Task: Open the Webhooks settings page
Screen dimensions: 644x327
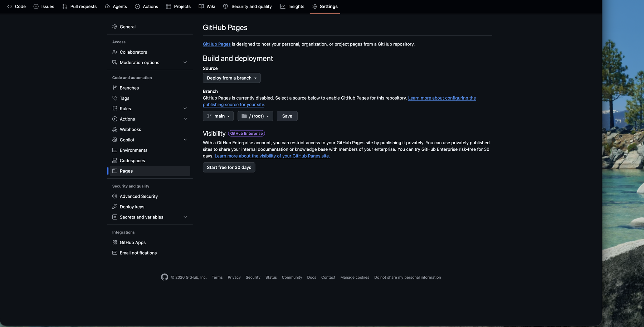Action: [150, 130]
